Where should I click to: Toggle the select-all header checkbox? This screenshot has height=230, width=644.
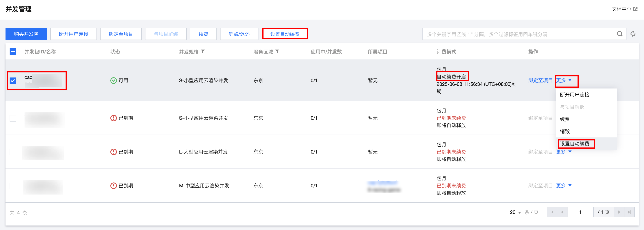[13, 52]
